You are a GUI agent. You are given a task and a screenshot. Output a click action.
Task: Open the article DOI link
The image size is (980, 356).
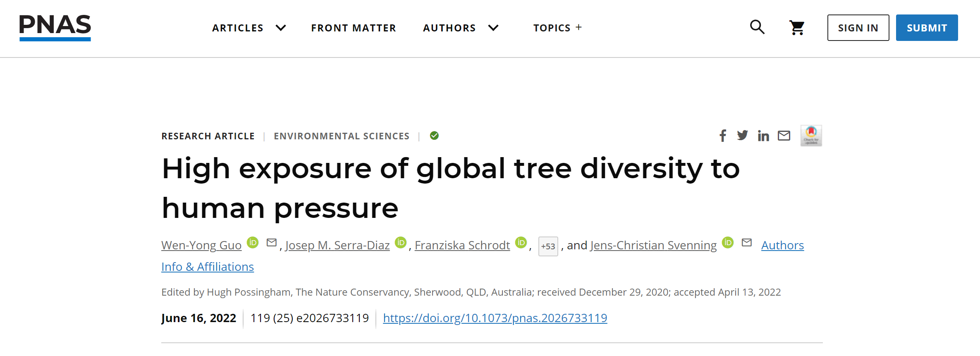(495, 318)
